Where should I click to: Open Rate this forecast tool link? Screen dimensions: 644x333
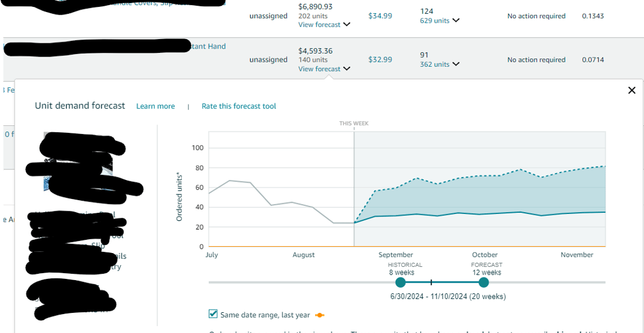(x=238, y=106)
